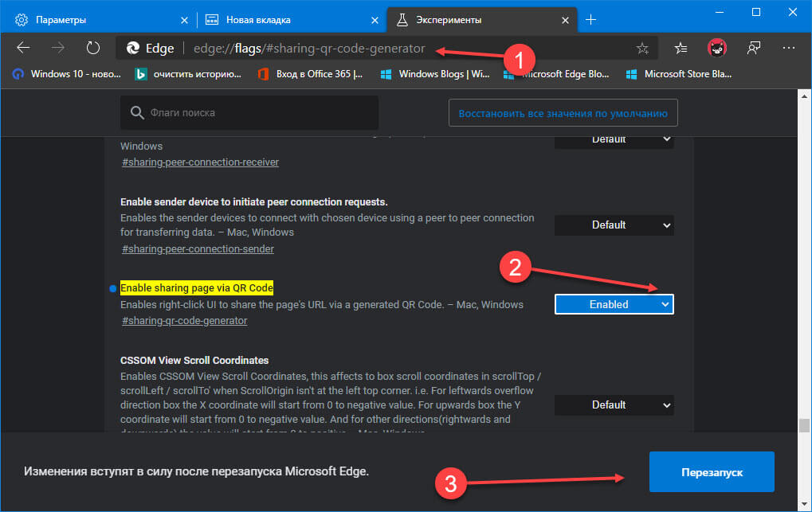Select the Эксперименты tab
Viewport: 812px width, 512px height.
click(481, 20)
